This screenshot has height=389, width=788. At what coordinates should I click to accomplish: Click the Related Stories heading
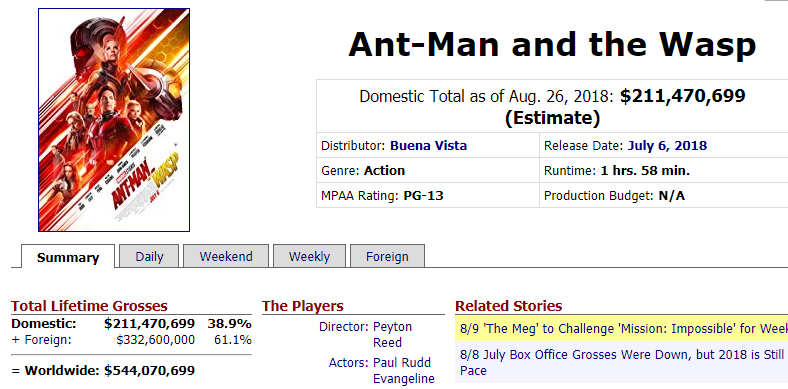[x=509, y=306]
